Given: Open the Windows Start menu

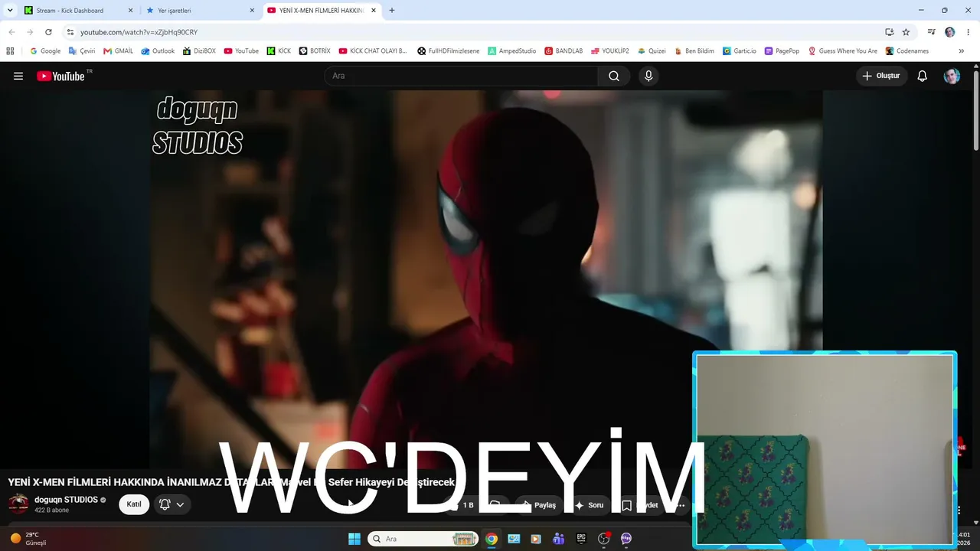Looking at the screenshot, I should point(354,539).
